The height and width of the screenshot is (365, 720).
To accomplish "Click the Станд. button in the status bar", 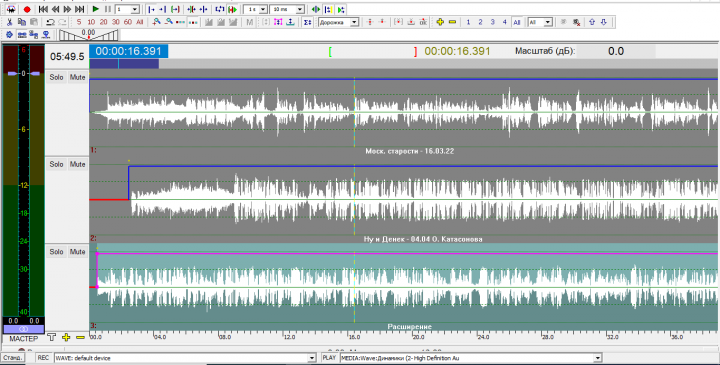I will tap(12, 358).
